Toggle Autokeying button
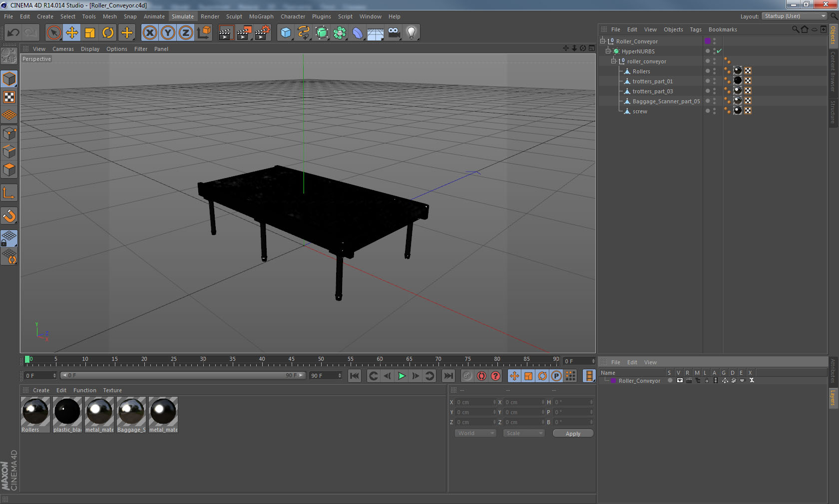The image size is (839, 504). point(481,376)
